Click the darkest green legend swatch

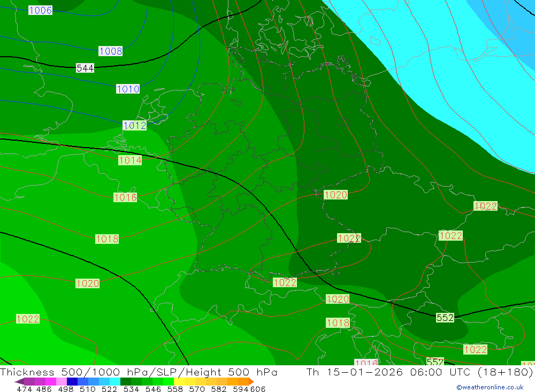pos(126,381)
